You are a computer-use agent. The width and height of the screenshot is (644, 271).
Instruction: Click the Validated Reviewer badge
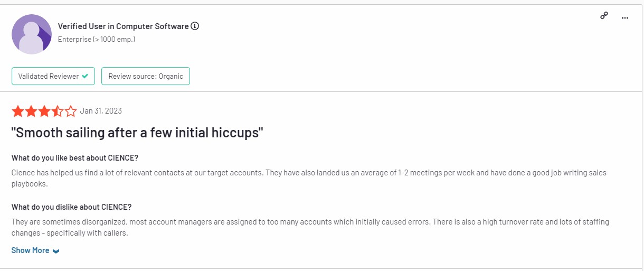[x=53, y=76]
